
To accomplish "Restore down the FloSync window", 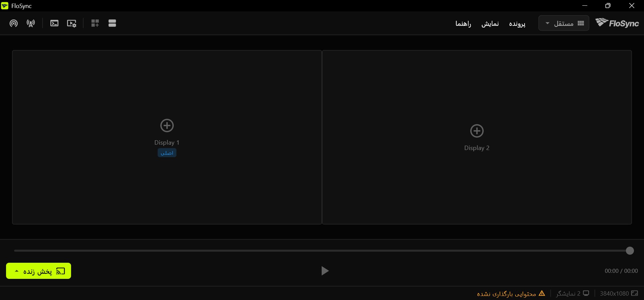I will 608,6.
